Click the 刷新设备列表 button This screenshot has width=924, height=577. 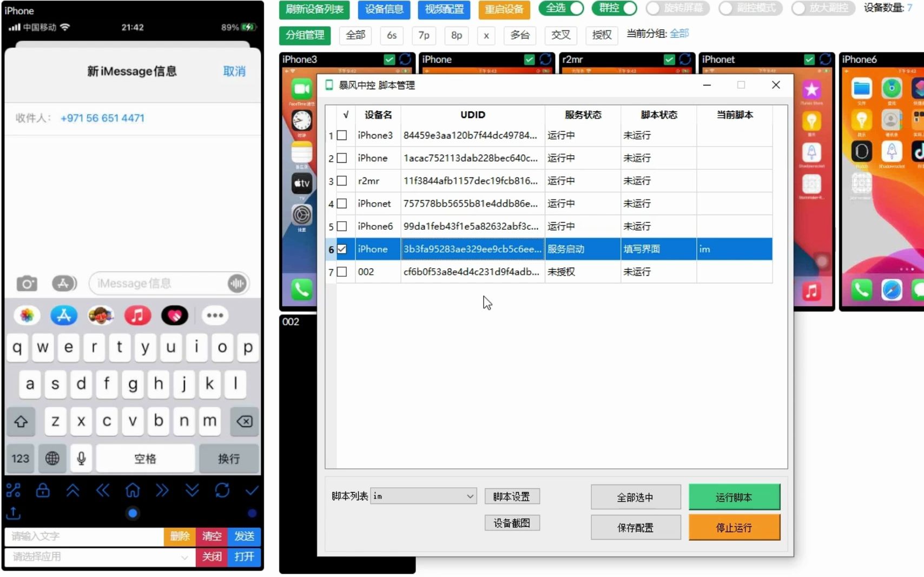pos(314,9)
